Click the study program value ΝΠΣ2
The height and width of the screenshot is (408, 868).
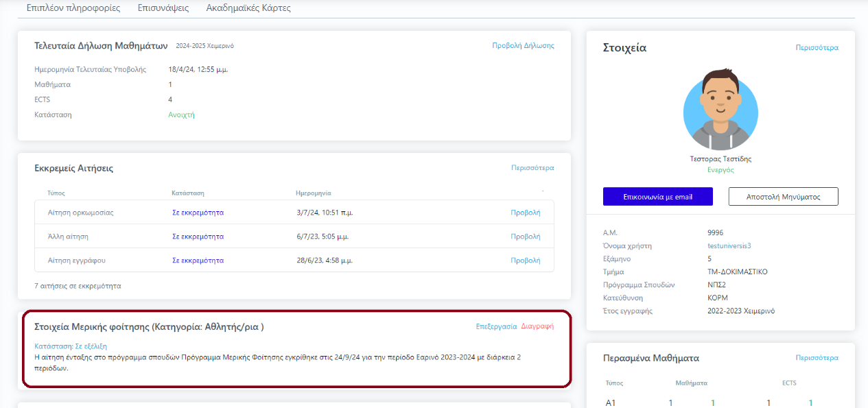tap(717, 285)
